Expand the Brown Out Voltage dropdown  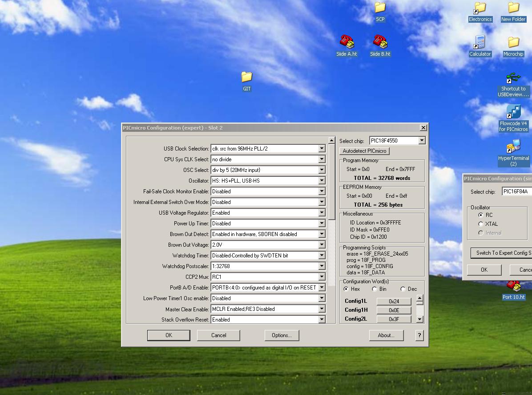322,245
